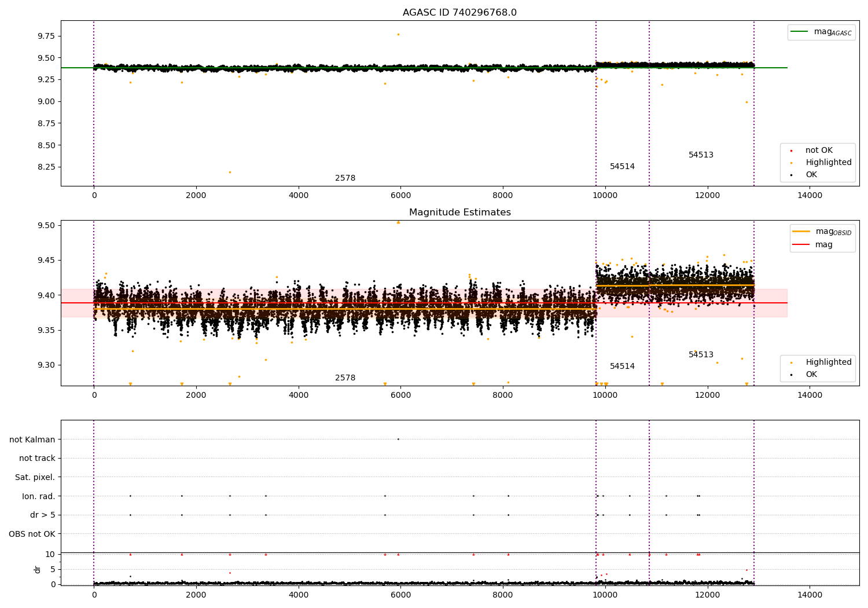868x608 pixels.
Task: Click the "14000" x-tick under the top plot
Action: tap(810, 196)
